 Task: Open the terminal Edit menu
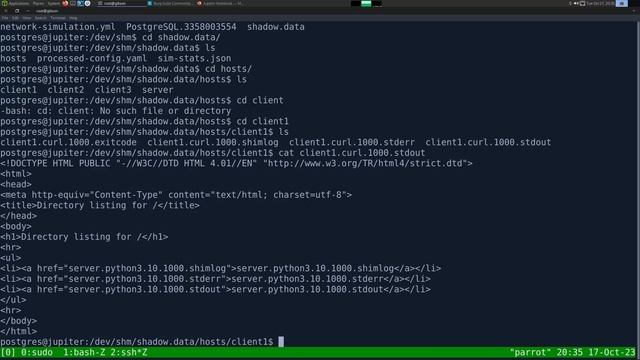click(x=15, y=18)
